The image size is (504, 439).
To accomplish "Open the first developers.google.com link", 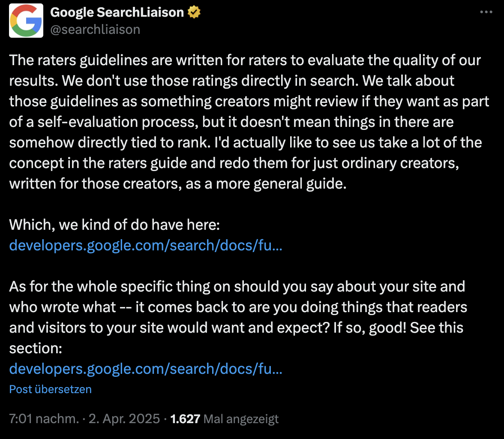I will tap(145, 245).
